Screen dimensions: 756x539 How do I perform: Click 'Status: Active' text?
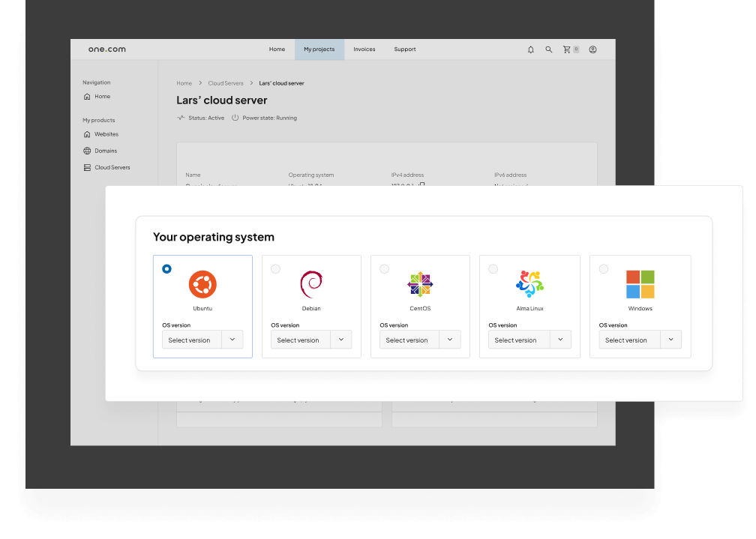pos(206,118)
